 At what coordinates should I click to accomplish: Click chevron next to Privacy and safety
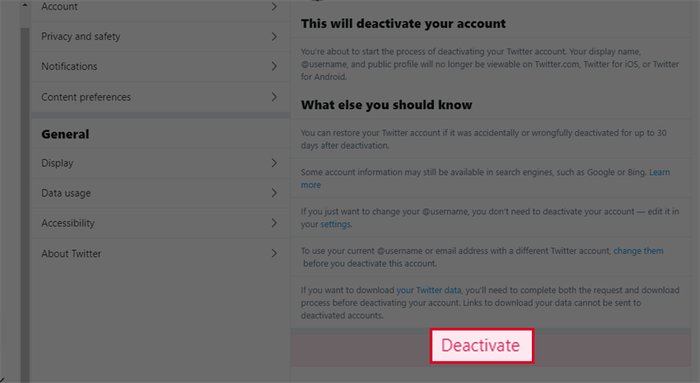pos(274,37)
